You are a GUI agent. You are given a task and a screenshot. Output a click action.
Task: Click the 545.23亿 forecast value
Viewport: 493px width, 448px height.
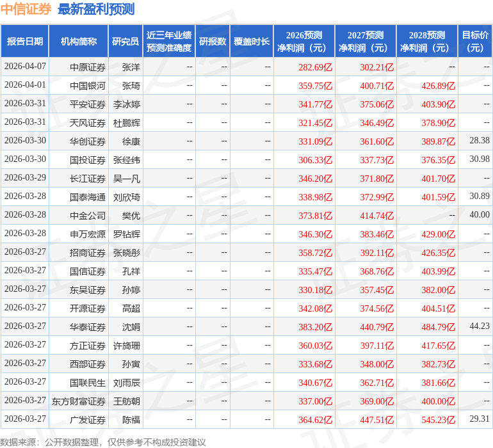pos(439,420)
